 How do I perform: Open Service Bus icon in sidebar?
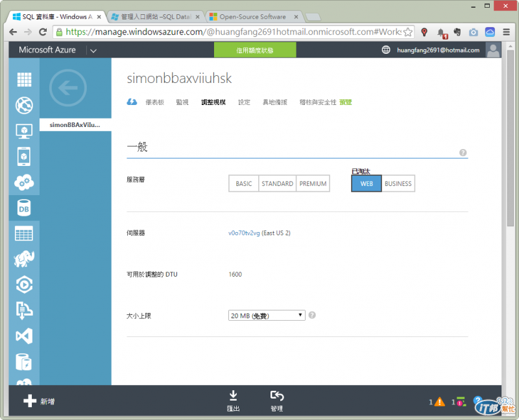tap(24, 310)
